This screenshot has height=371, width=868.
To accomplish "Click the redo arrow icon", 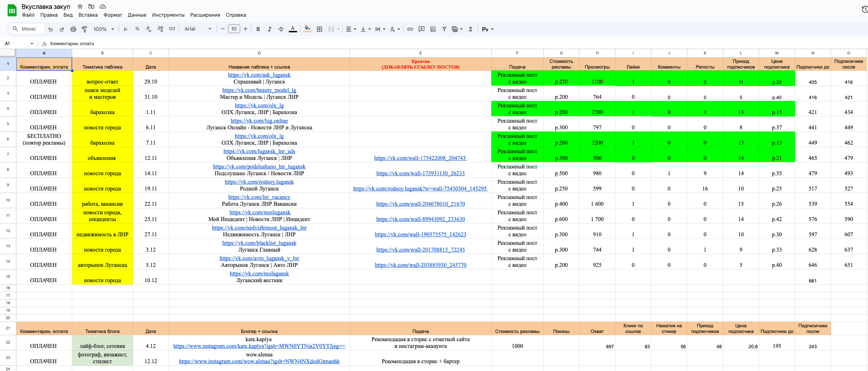I will tap(62, 29).
